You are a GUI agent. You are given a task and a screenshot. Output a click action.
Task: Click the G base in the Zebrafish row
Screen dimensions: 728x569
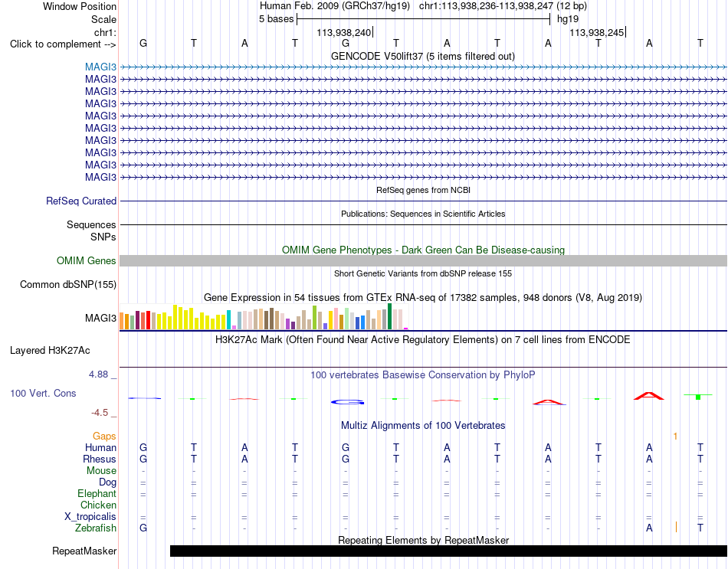tap(143, 528)
